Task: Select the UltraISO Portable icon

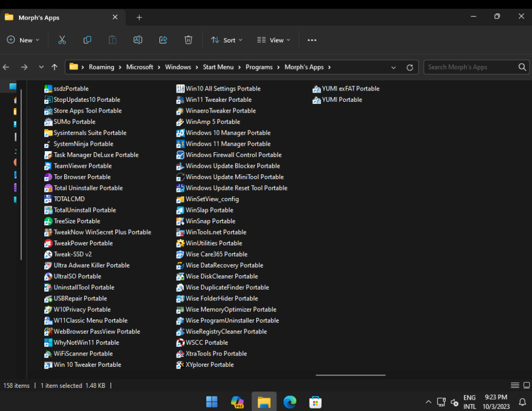Action: point(48,276)
